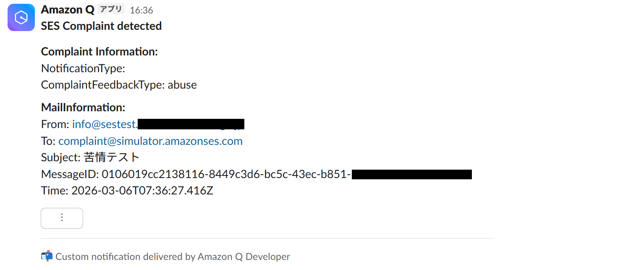This screenshot has height=270, width=644.
Task: Click the 16:36 message timestamp
Action: (x=141, y=10)
